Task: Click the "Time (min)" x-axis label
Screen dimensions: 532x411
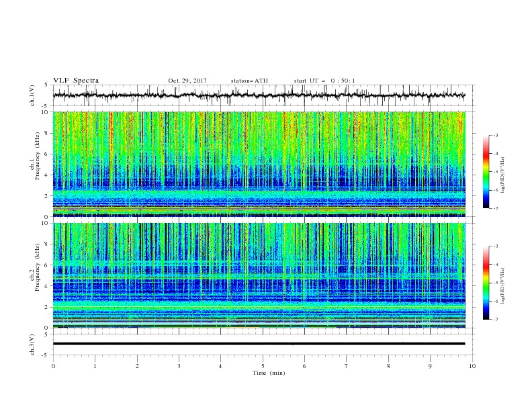Action: point(269,373)
